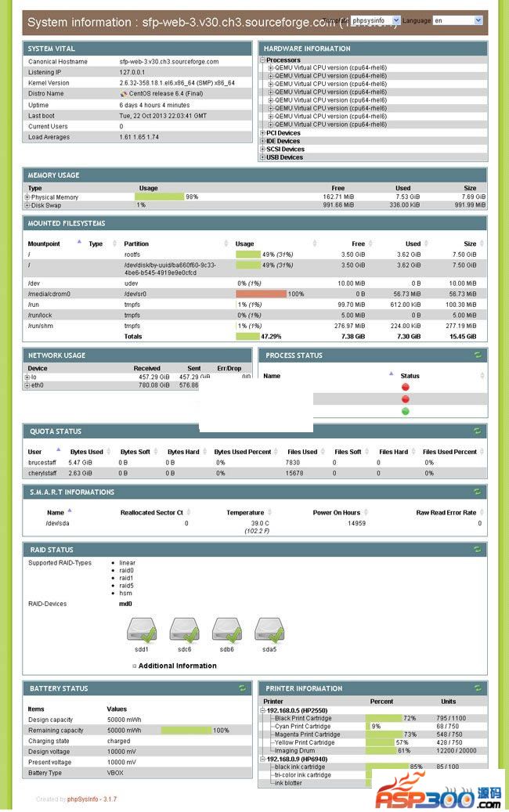Expand Physical Memory usage details
509x812 pixels.
tap(27, 197)
